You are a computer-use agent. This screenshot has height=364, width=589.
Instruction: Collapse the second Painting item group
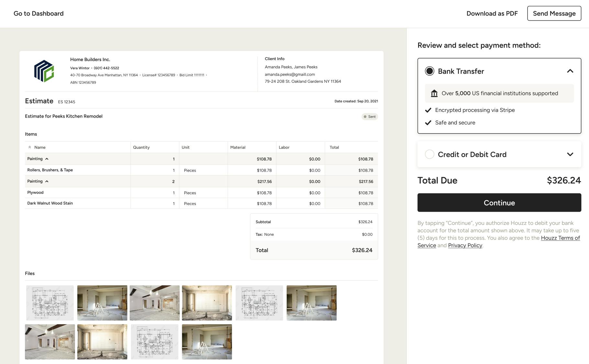(47, 181)
